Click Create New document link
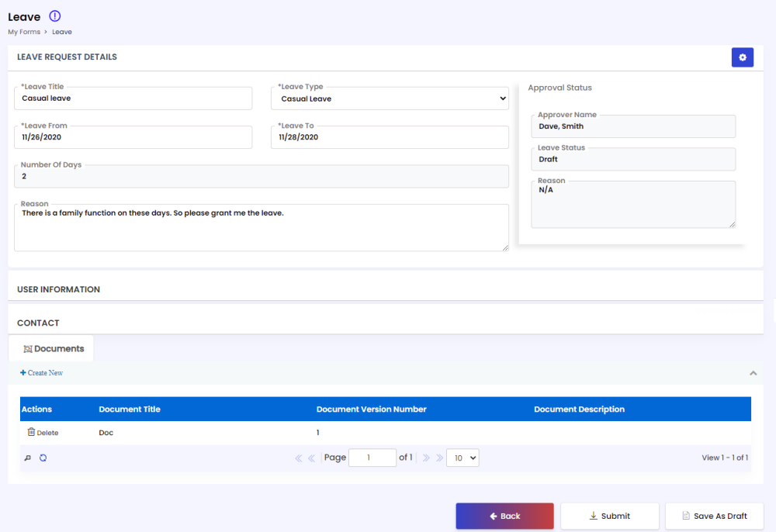776x532 pixels. 42,373
